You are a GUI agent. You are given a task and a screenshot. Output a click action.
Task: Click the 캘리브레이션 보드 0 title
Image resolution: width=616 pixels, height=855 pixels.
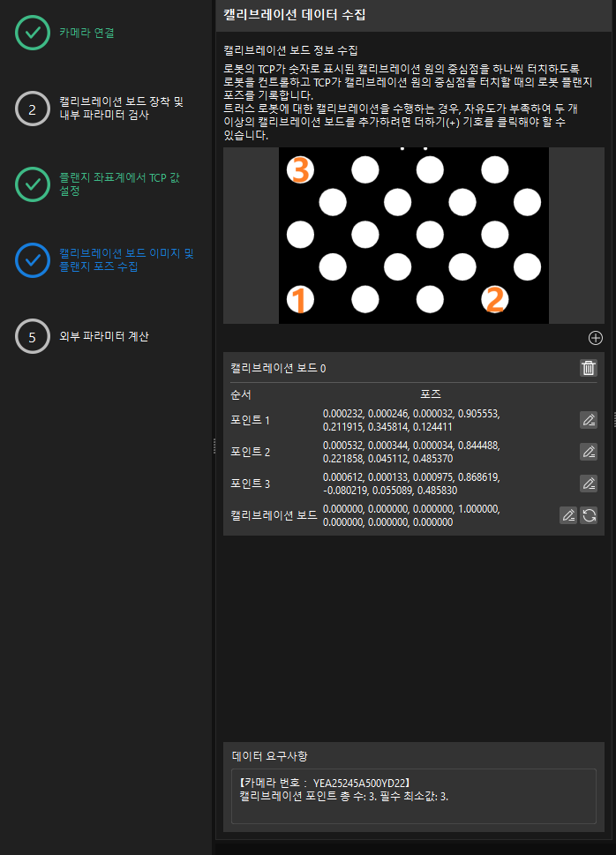(x=278, y=368)
